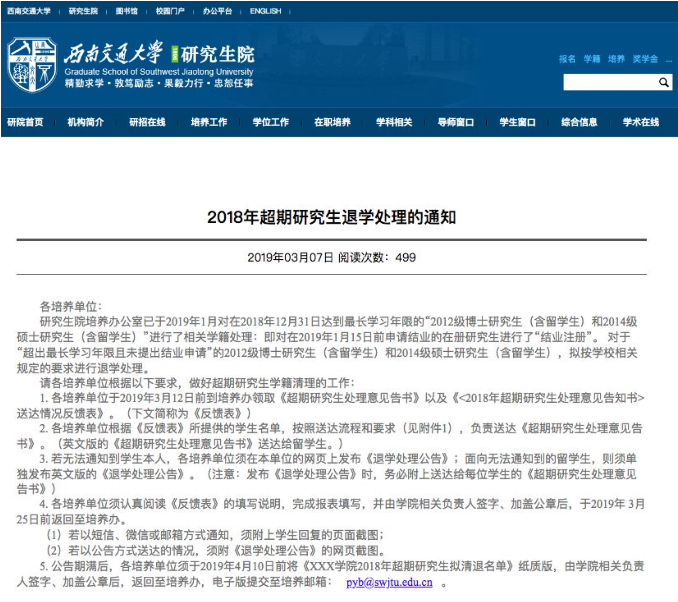Click the ENGLISH link in top bar
Screen dimensions: 678x602
coord(265,11)
